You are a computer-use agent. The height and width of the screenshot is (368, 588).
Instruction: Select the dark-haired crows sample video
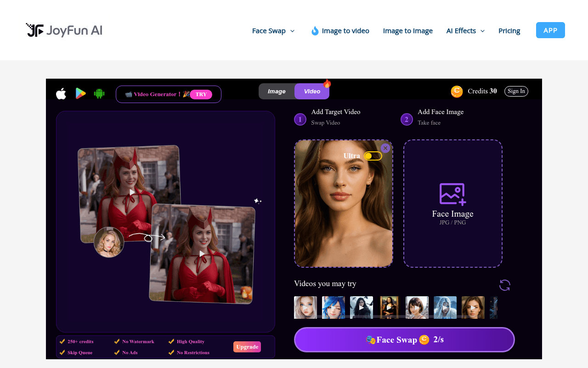click(362, 307)
